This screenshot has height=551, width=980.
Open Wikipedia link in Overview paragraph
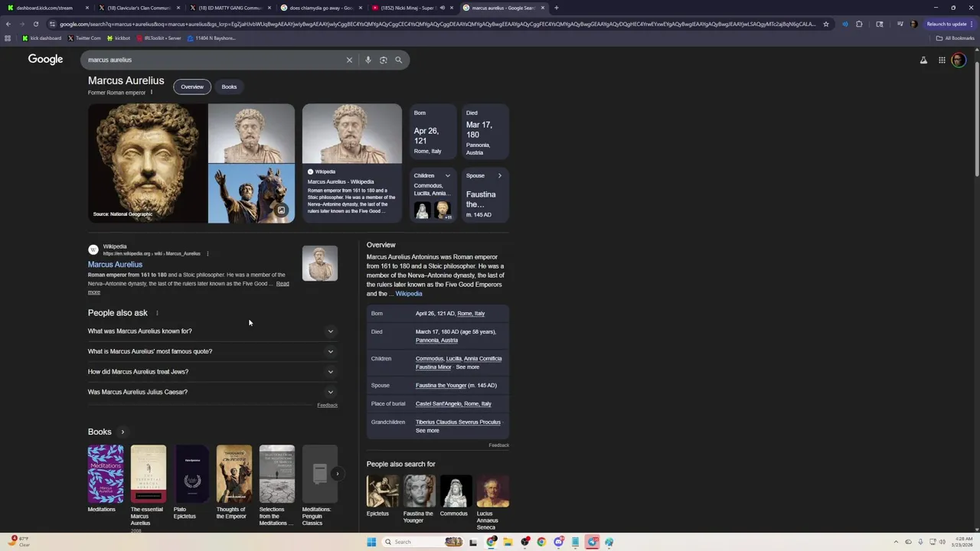coord(409,294)
